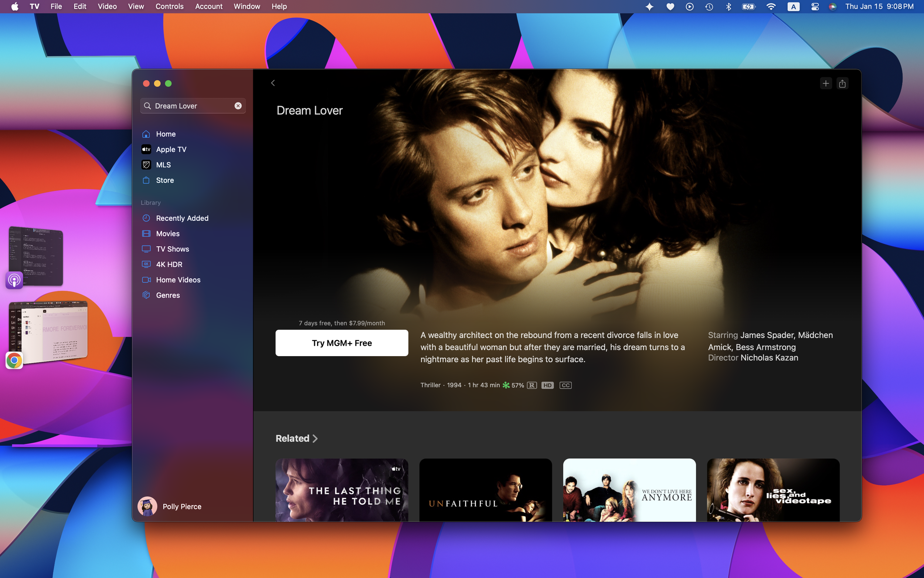Expand the Related section chevron
924x578 pixels.
pyautogui.click(x=315, y=439)
